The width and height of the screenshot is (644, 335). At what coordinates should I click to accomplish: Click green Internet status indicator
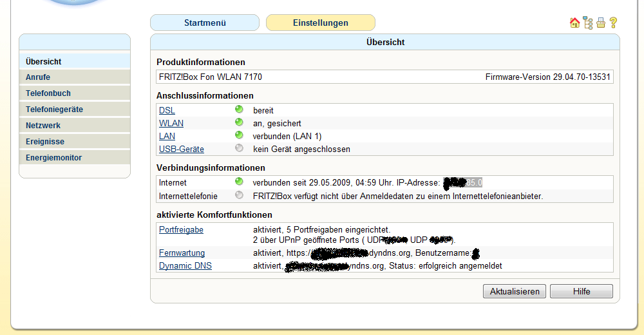point(239,181)
